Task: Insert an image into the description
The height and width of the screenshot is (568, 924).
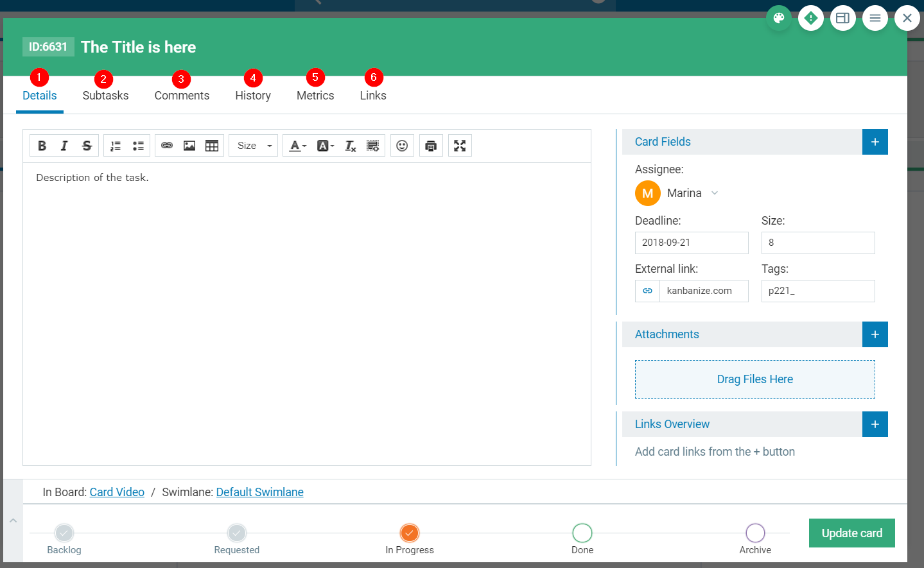Action: point(189,146)
